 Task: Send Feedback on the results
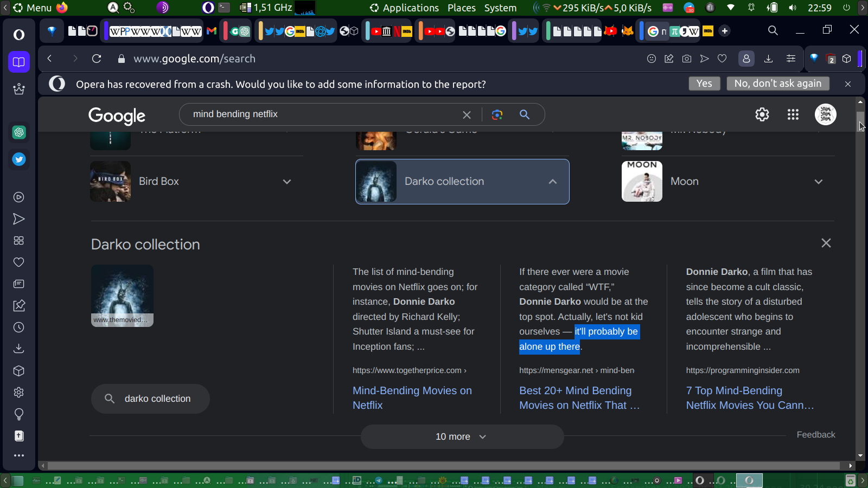(816, 435)
